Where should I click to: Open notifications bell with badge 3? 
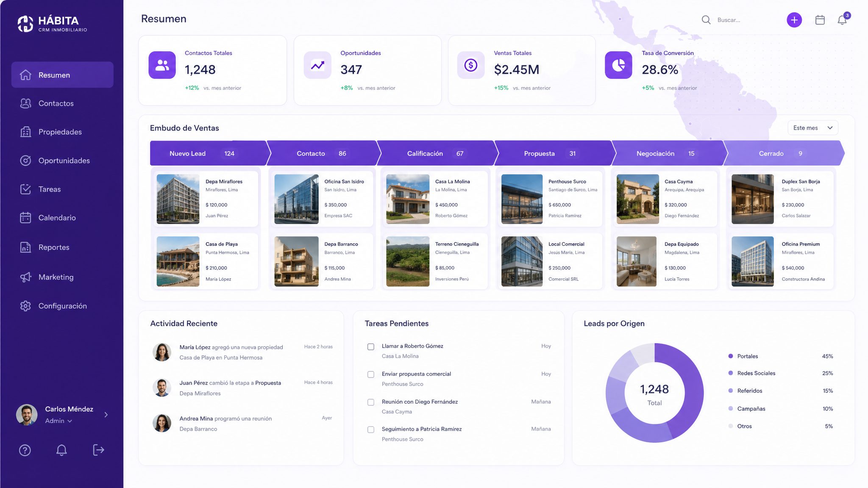point(843,20)
